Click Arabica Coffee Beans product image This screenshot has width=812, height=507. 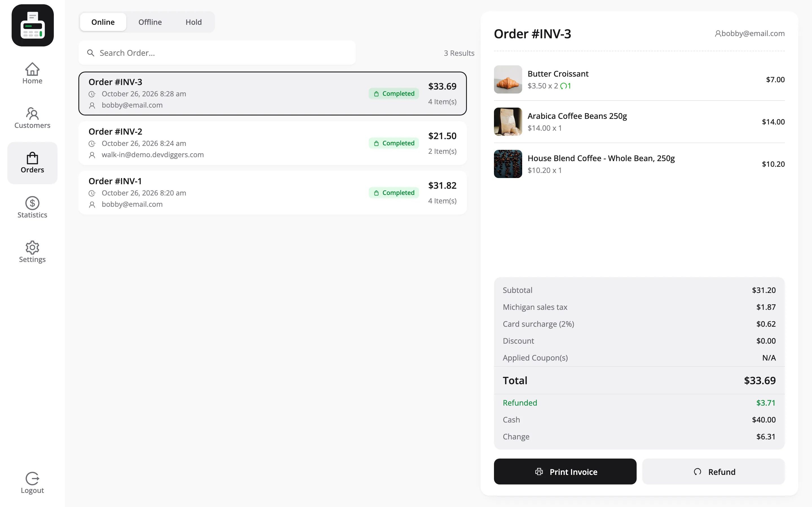coord(508,122)
